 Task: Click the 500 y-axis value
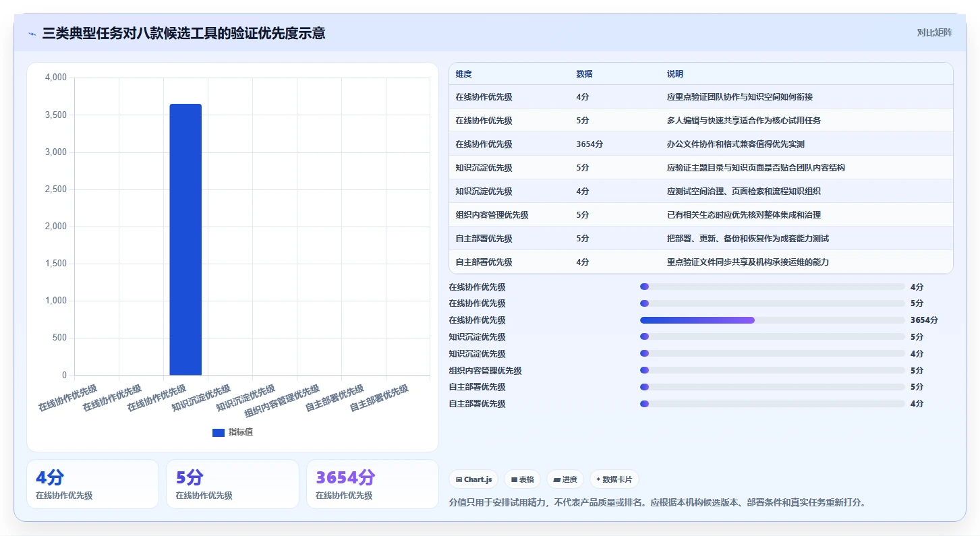coord(60,338)
